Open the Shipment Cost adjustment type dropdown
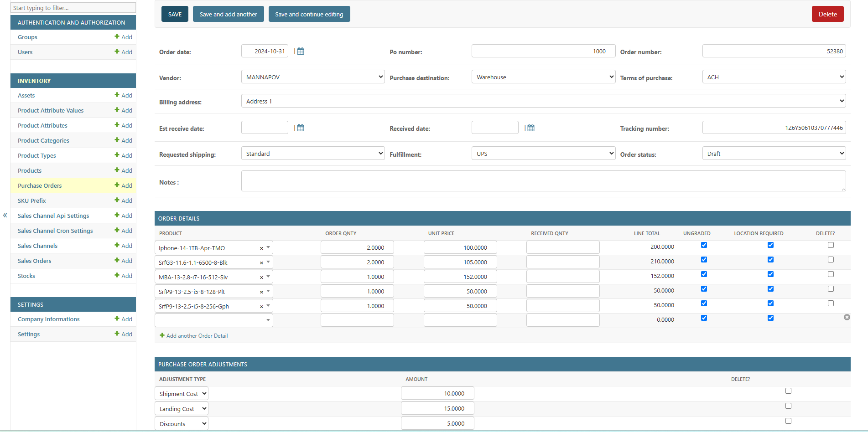868x432 pixels. click(x=182, y=393)
